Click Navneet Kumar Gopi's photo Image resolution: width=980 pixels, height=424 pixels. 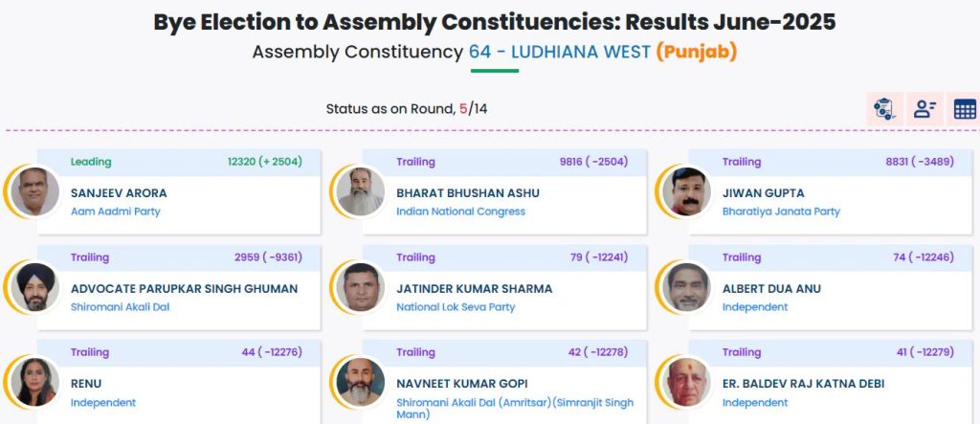tap(362, 380)
